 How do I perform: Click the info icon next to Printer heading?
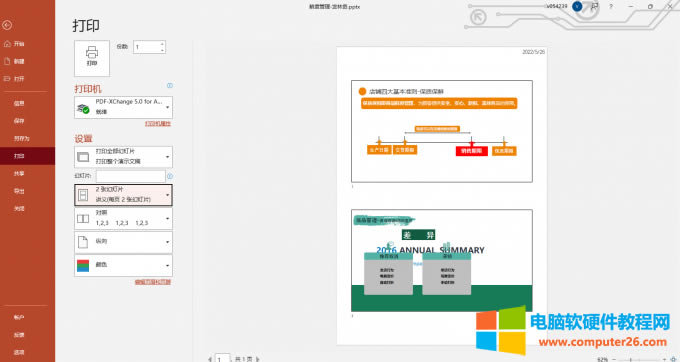click(170, 85)
